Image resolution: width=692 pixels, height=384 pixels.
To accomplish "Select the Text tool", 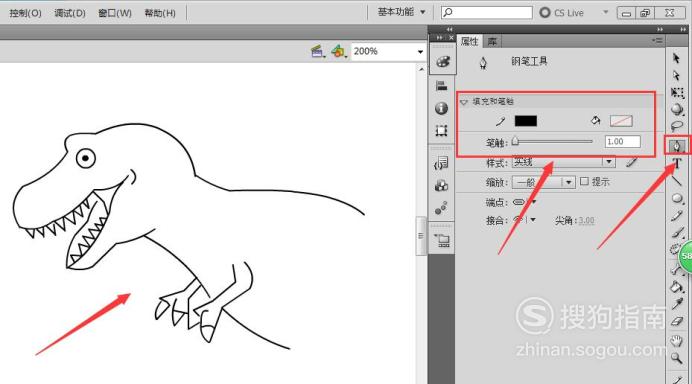I will point(677,163).
